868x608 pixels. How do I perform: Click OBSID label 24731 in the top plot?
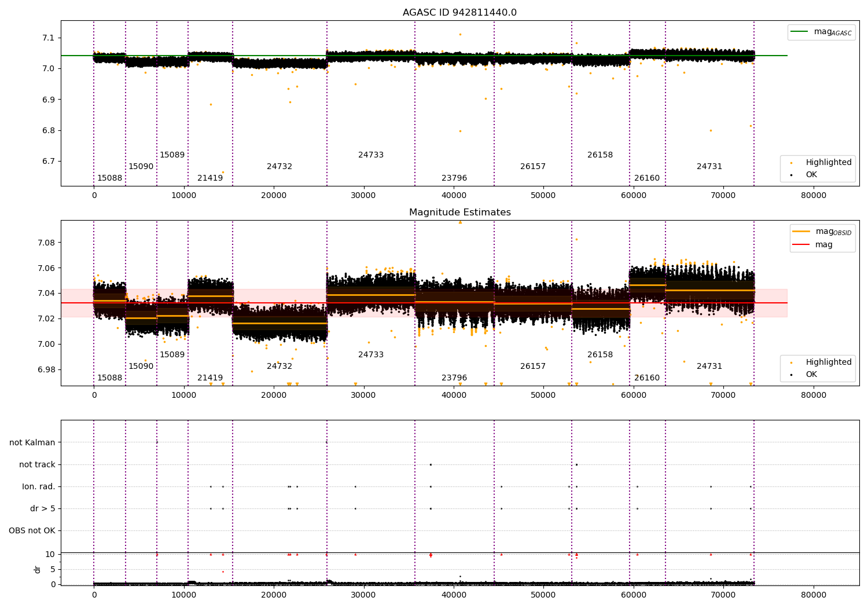[709, 166]
